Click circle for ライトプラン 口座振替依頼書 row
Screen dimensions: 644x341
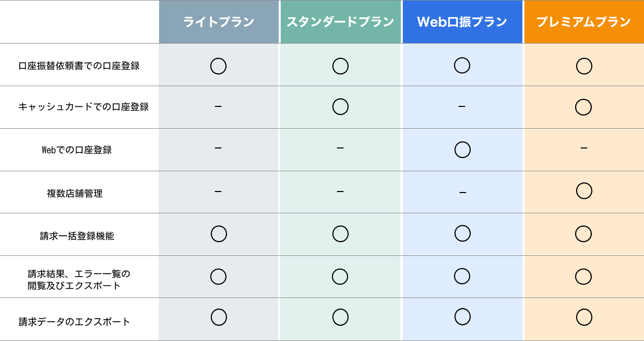[218, 66]
